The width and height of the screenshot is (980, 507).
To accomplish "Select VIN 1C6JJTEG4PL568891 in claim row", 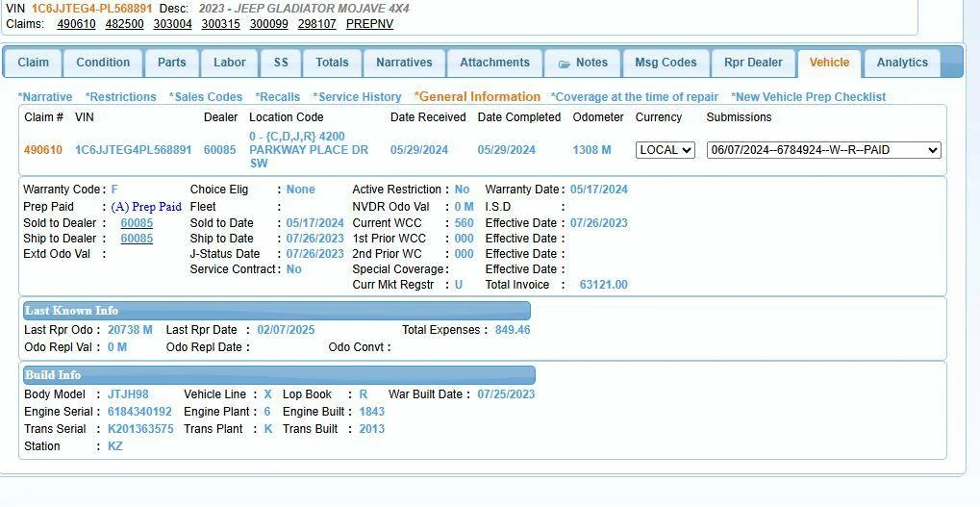I will 133,150.
